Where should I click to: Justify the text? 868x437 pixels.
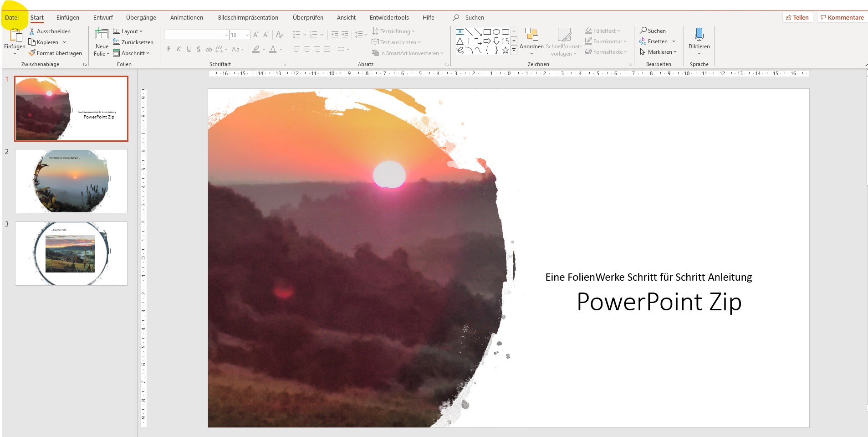(327, 49)
